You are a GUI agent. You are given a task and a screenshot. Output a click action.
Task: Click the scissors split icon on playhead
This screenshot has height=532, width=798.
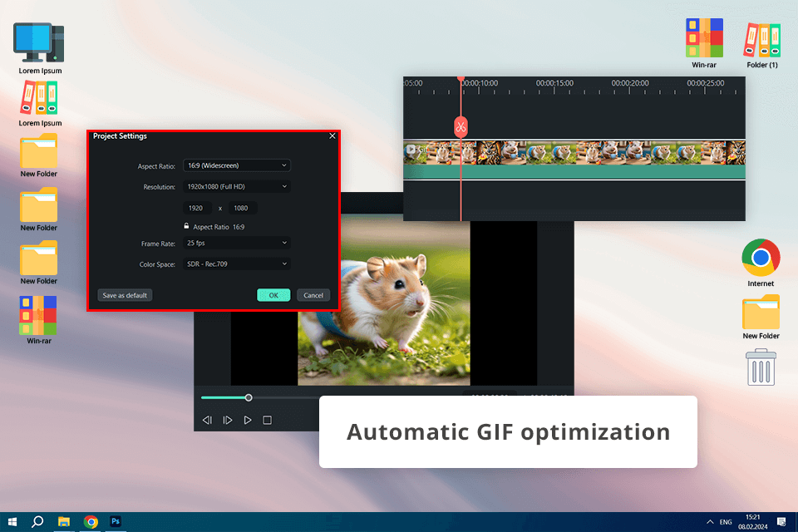tap(461, 127)
